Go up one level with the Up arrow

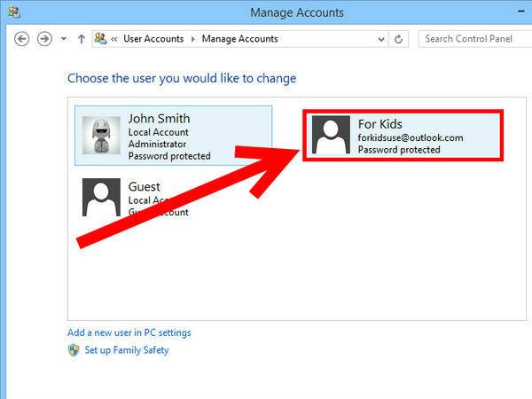82,39
